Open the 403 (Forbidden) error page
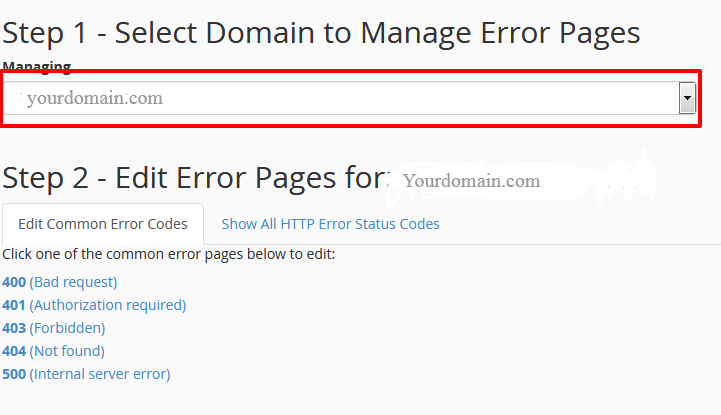 coord(54,328)
